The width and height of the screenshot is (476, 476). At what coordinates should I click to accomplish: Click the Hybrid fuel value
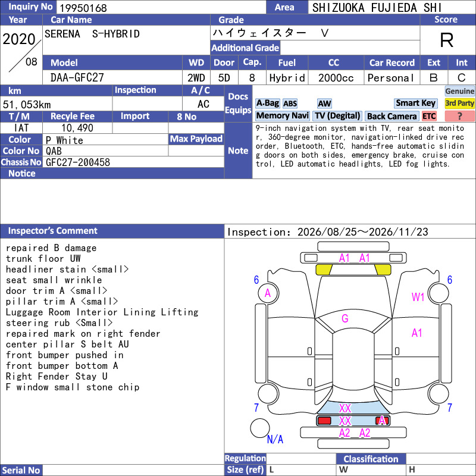click(287, 78)
